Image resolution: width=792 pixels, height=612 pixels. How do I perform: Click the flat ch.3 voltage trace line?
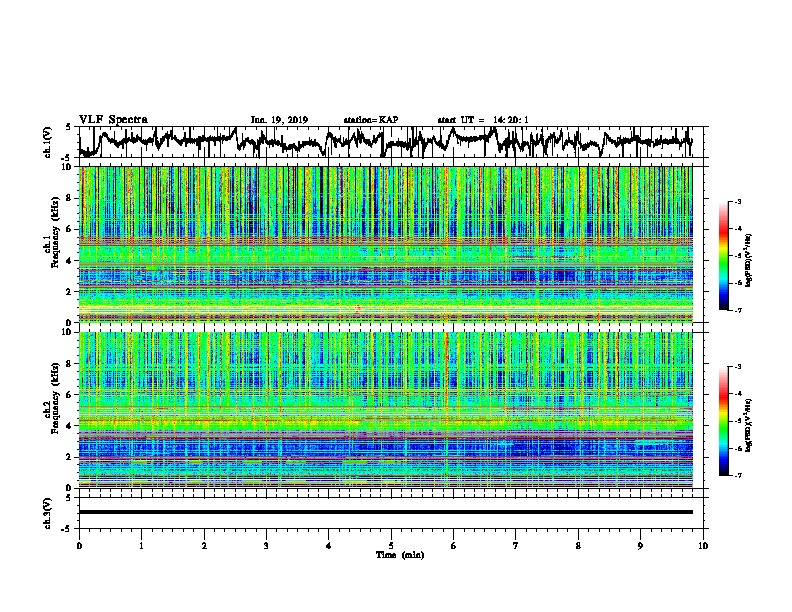pos(385,512)
